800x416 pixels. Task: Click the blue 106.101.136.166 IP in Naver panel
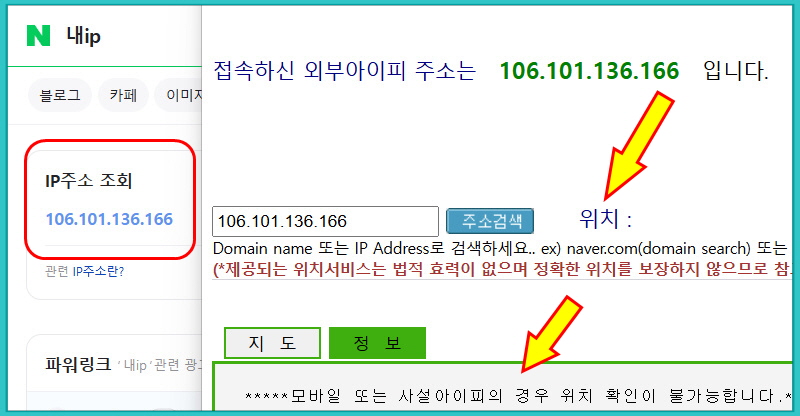109,219
